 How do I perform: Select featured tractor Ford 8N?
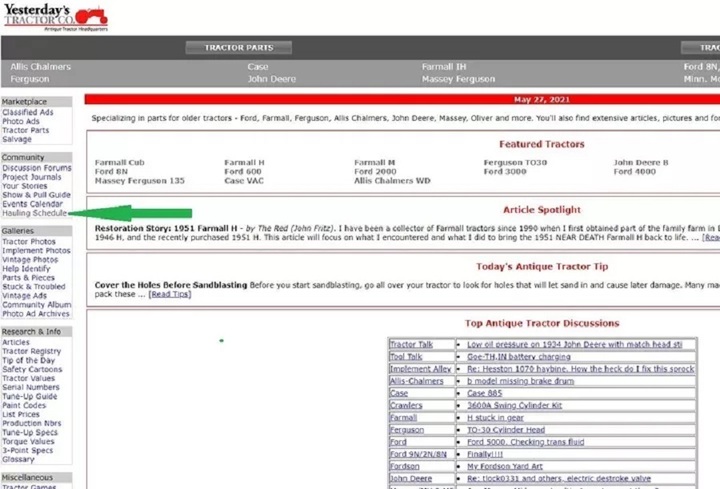point(111,172)
